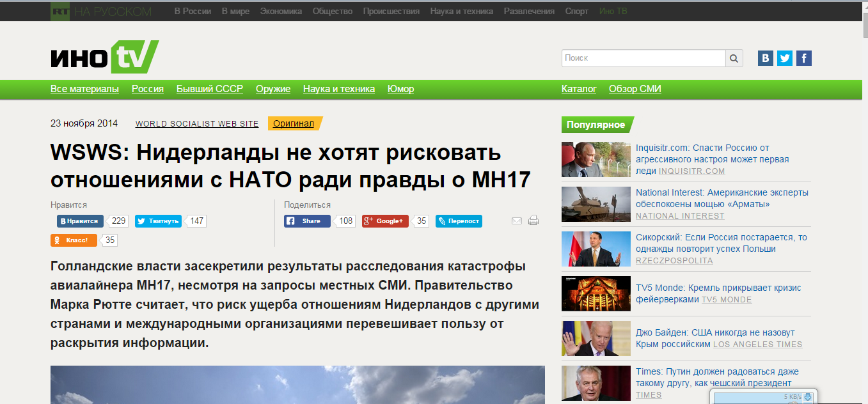Click the Facebook share count 108
Screen dimensions: 868x404
(345, 221)
